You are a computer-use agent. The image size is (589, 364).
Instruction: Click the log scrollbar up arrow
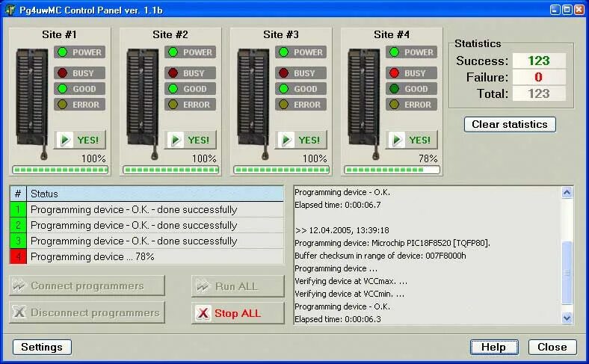567,192
